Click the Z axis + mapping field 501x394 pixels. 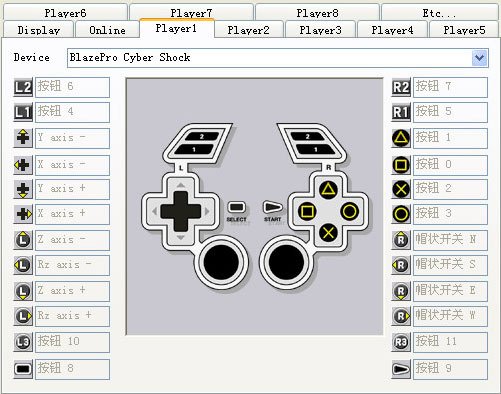[x=72, y=291]
